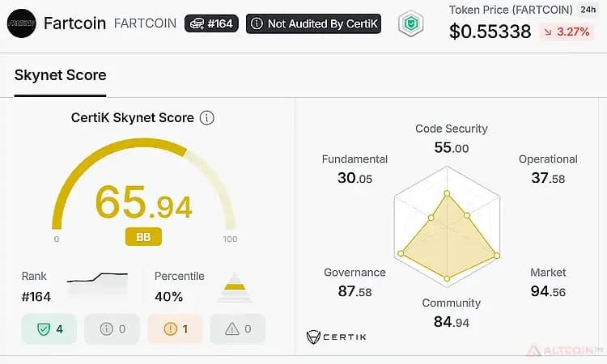The image size is (607, 364).
Task: Click the radar chart's Community vertex point
Action: point(447,278)
